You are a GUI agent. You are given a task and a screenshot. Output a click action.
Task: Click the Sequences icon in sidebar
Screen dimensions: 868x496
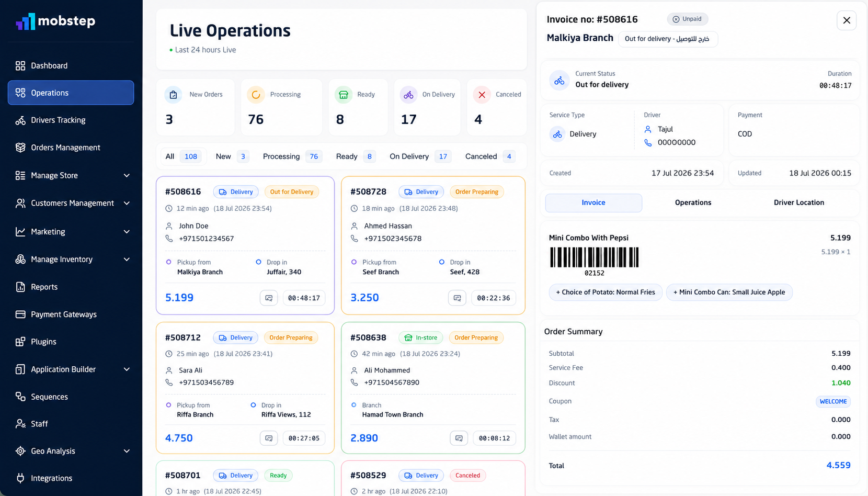[x=20, y=397]
